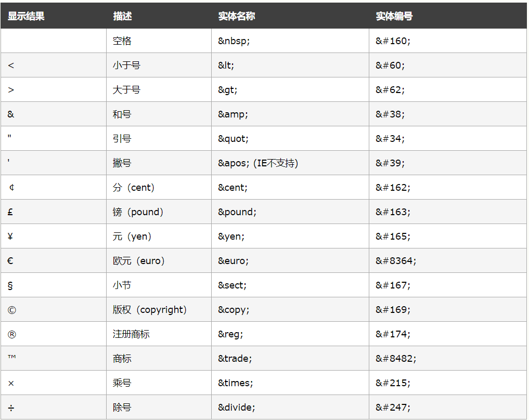This screenshot has height=420, width=529.
Task: Click the &apos; (IE不支持) cell
Action: pyautogui.click(x=258, y=163)
